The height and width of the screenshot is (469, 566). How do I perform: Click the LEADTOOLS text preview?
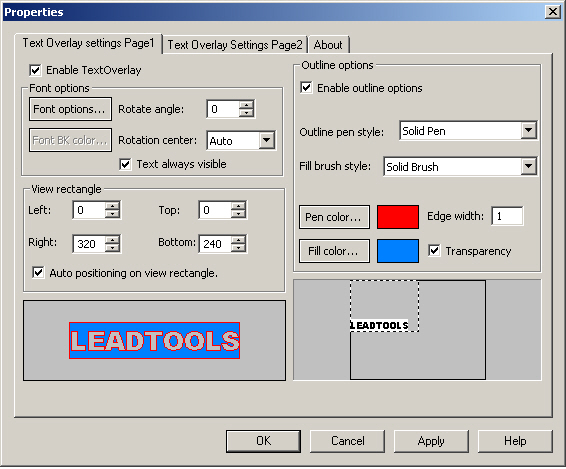click(154, 340)
